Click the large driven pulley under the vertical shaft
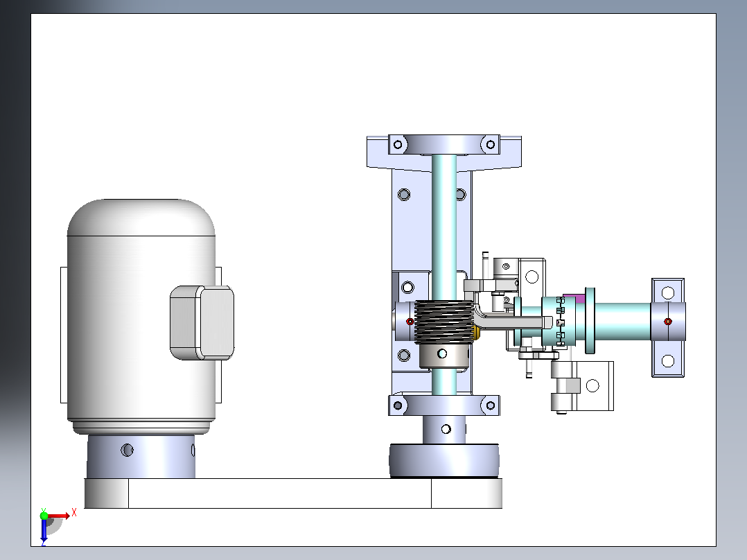Image resolution: width=747 pixels, height=560 pixels. [x=444, y=461]
